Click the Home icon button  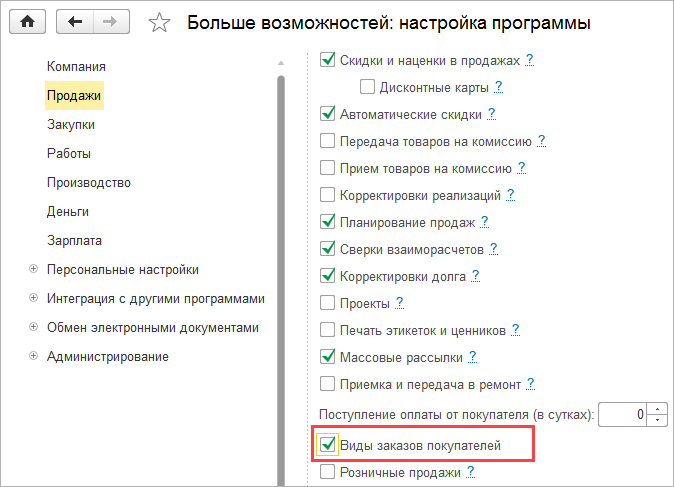[27, 21]
